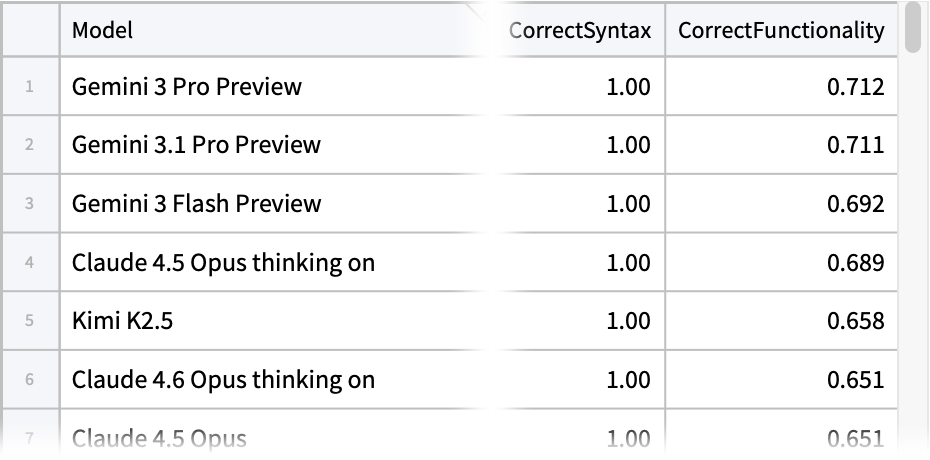930x460 pixels.
Task: Click row number 3 header
Action: [x=30, y=204]
